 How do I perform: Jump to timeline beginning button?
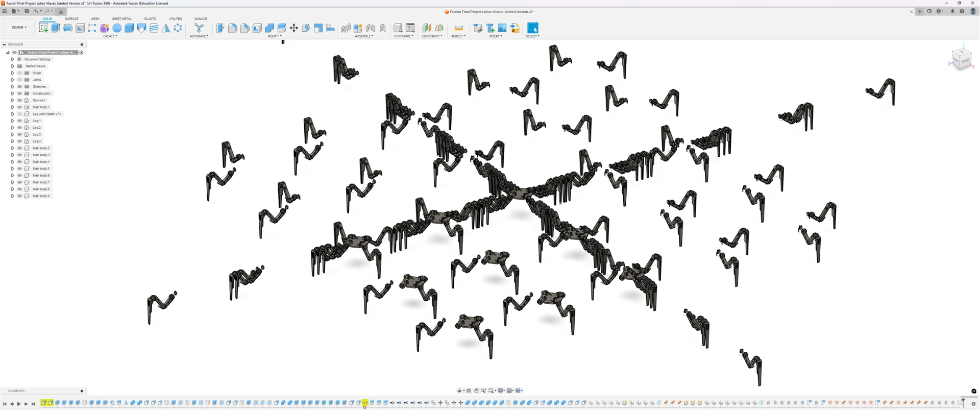coord(5,404)
